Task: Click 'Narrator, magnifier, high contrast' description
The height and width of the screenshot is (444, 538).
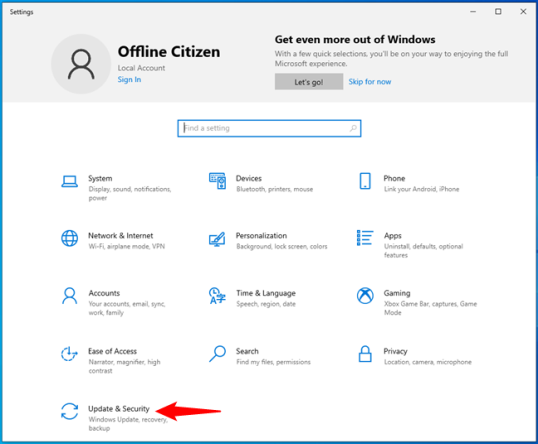Action: pos(125,366)
